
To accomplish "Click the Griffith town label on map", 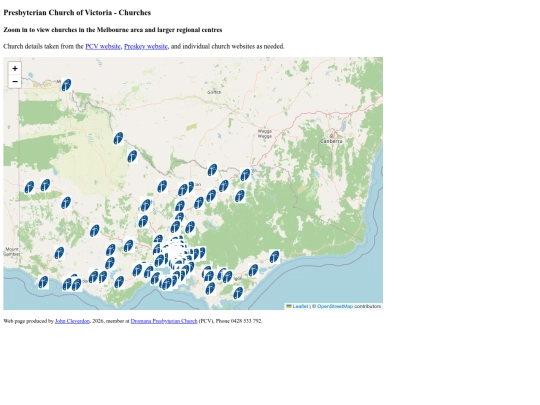I will (x=214, y=92).
